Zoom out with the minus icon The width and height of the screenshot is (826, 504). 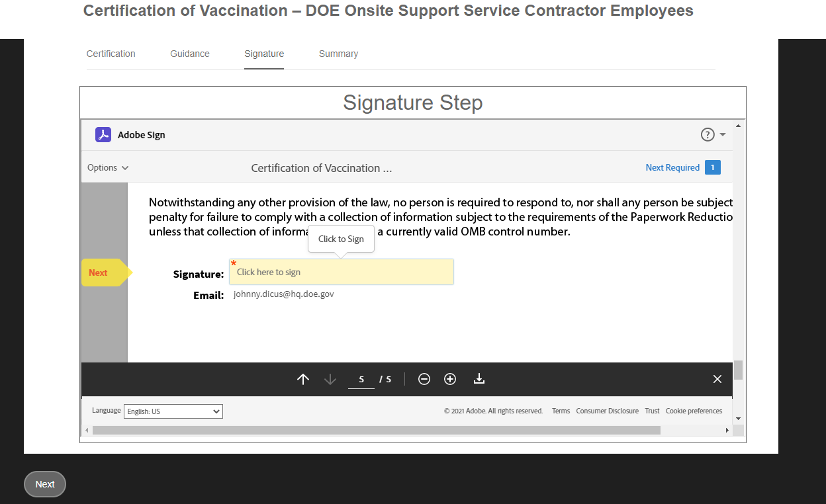pyautogui.click(x=424, y=379)
